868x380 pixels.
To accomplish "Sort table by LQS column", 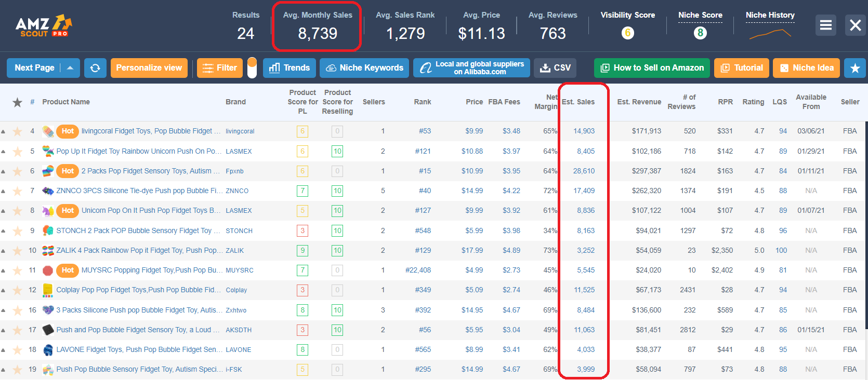I will tap(780, 102).
